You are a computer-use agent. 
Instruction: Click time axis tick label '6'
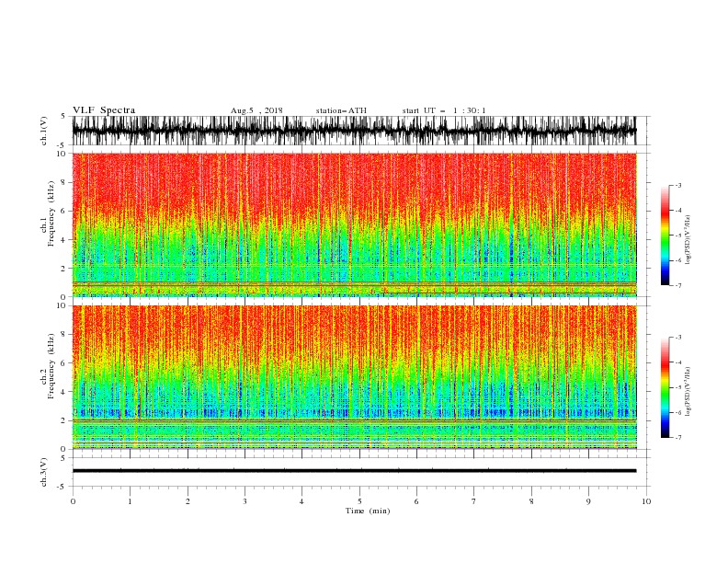pyautogui.click(x=417, y=501)
